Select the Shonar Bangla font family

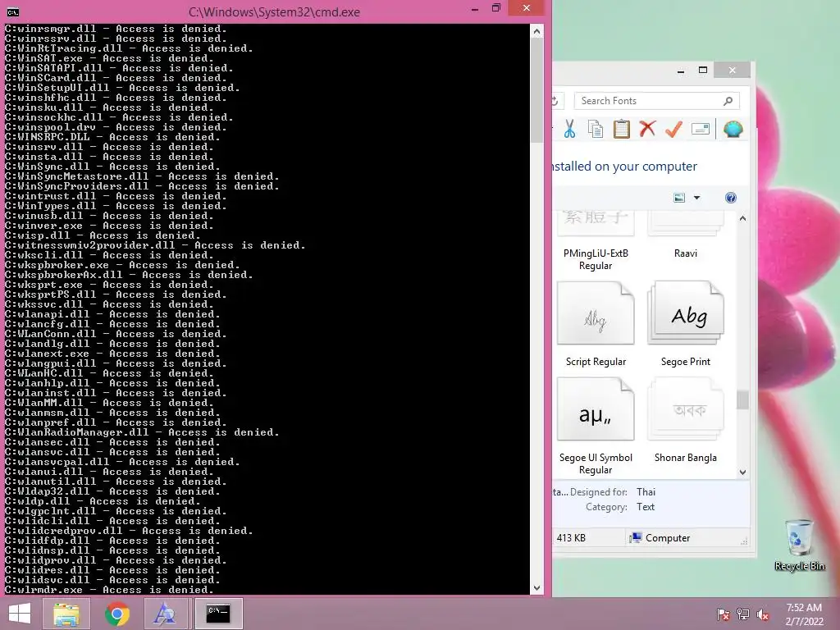pos(686,421)
